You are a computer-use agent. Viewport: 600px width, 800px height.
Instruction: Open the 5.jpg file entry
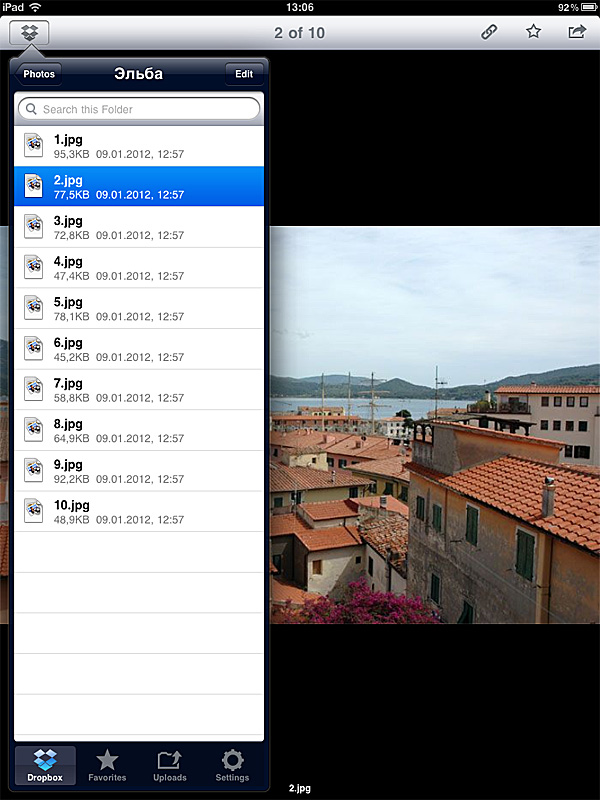pos(139,309)
